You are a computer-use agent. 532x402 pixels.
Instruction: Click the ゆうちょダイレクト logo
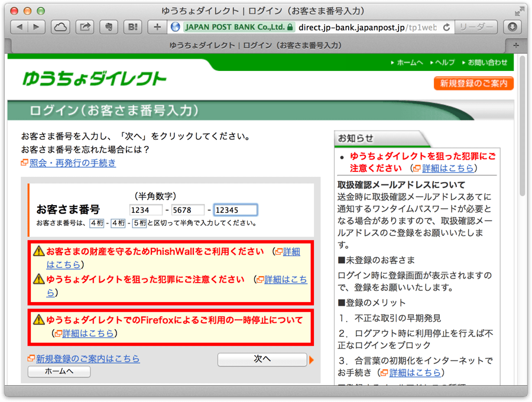[95, 79]
